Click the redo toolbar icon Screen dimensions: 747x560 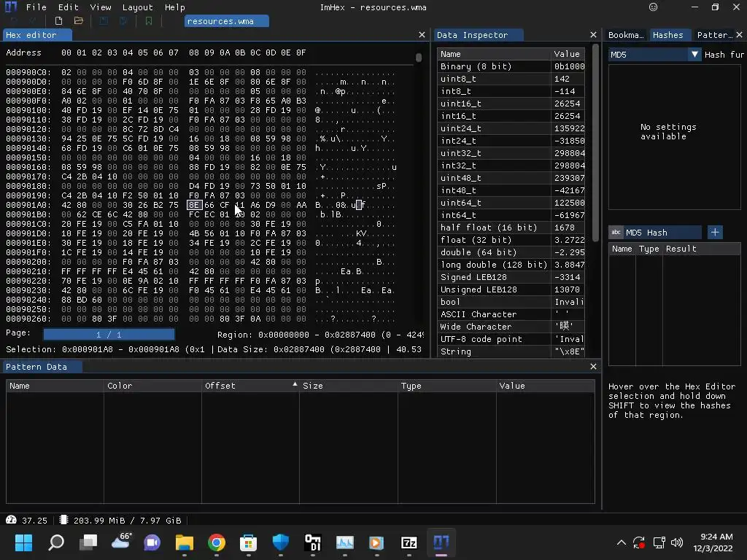pos(34,21)
